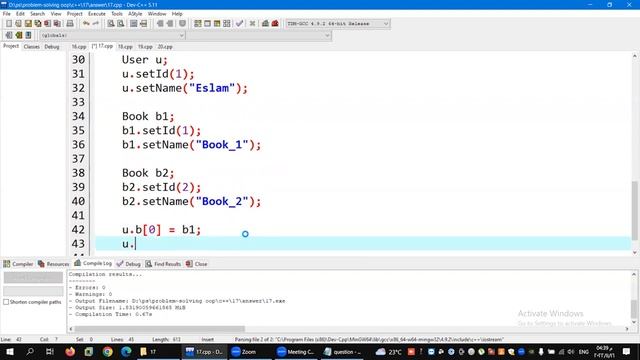This screenshot has width=640, height=360.
Task: Open the Search menu
Action: [37, 14]
